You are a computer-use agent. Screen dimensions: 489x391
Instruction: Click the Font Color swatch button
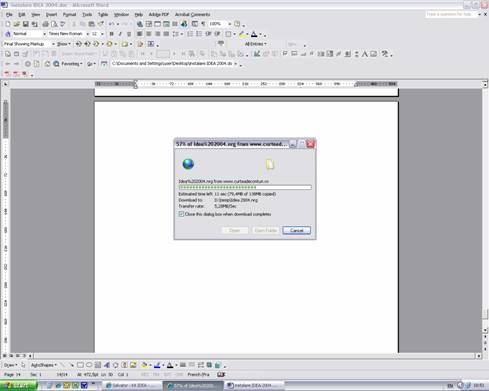[254, 34]
